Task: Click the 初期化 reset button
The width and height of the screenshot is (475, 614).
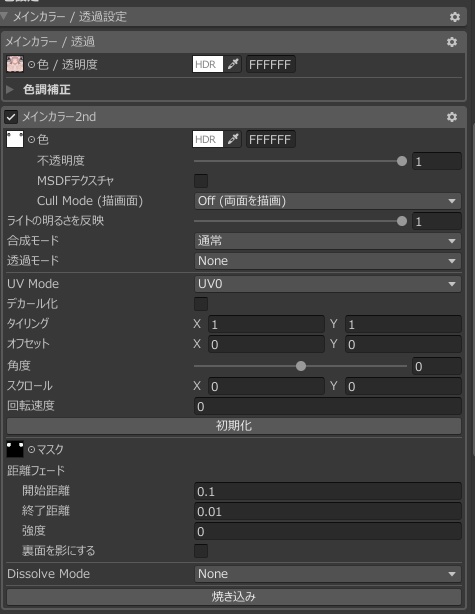Action: 234,426
